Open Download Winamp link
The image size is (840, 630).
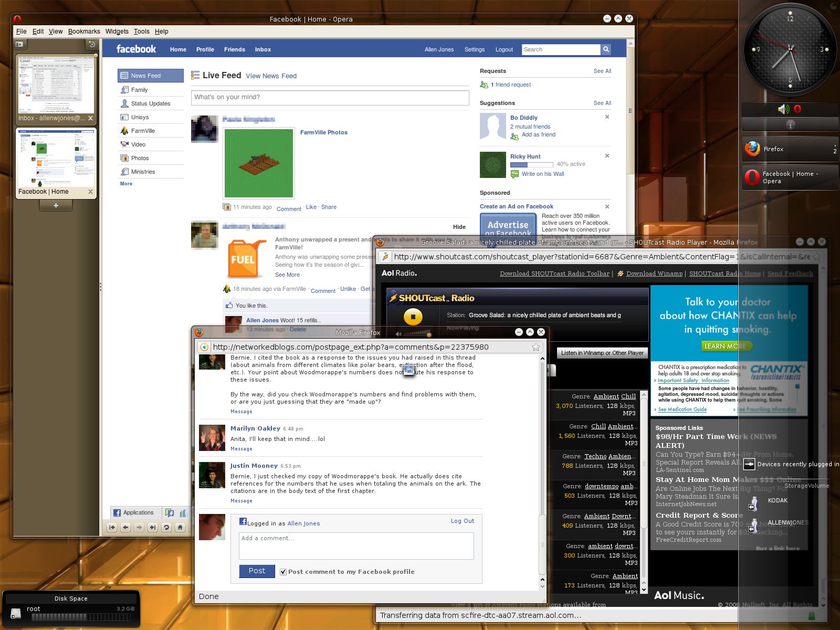654,274
